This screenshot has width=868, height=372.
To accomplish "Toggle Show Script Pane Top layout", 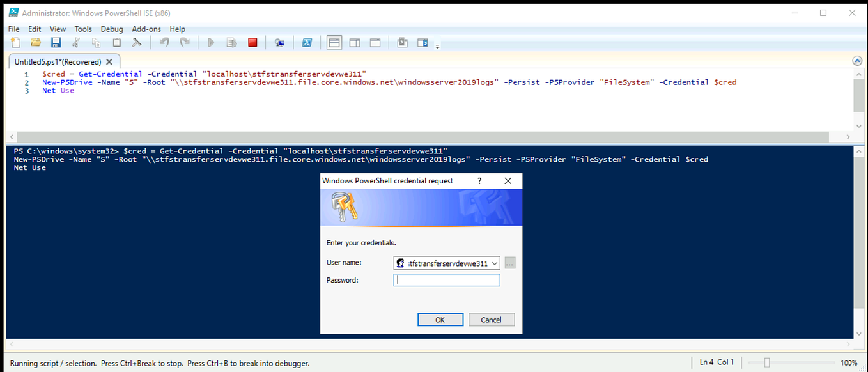I will [334, 42].
